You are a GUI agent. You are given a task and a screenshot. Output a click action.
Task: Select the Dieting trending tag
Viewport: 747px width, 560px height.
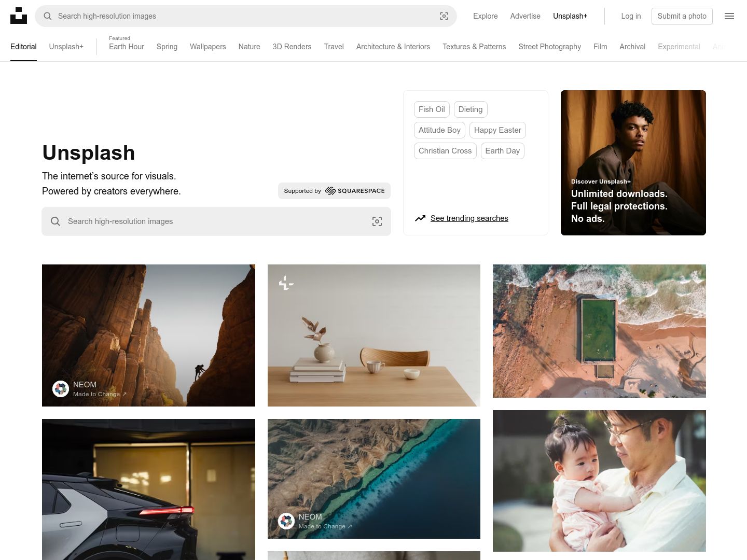tap(471, 109)
